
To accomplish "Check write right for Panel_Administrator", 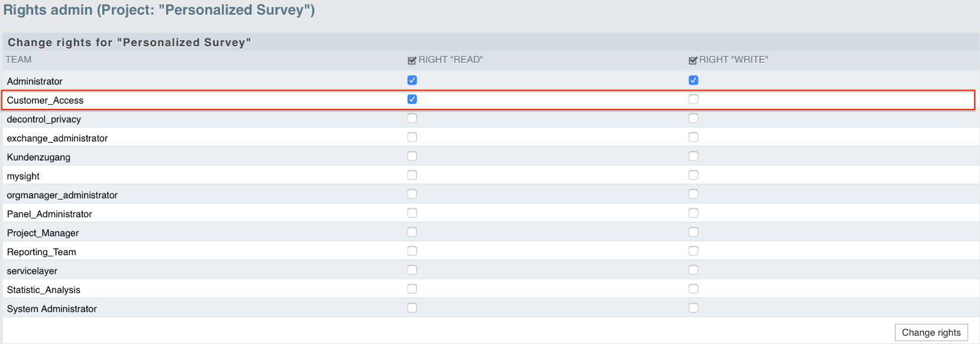I will (694, 213).
